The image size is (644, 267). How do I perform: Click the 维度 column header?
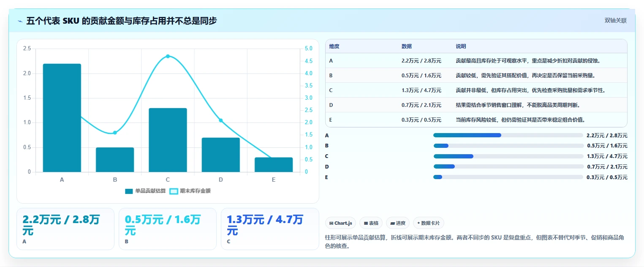(334, 46)
